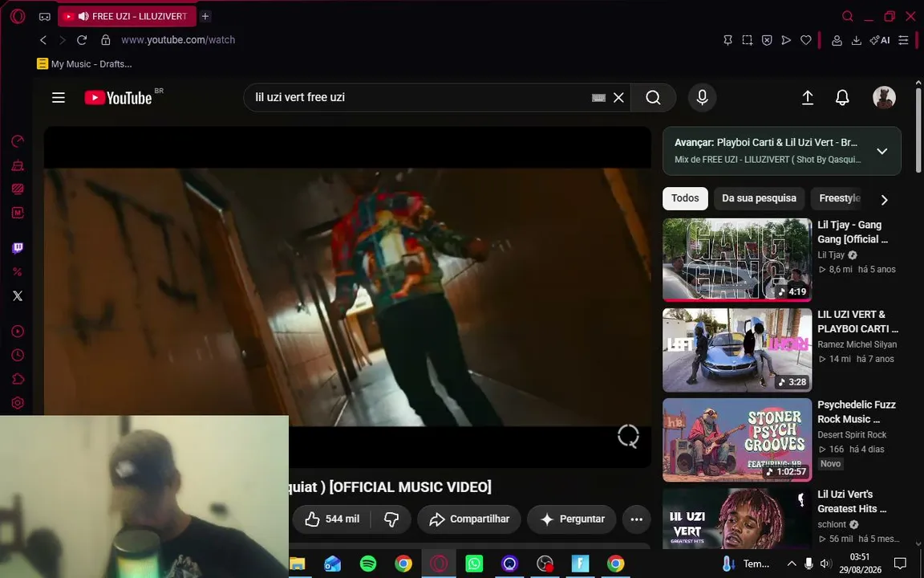Viewport: 924px width, 578px height.
Task: Open YouTube create upload button
Action: (x=808, y=97)
